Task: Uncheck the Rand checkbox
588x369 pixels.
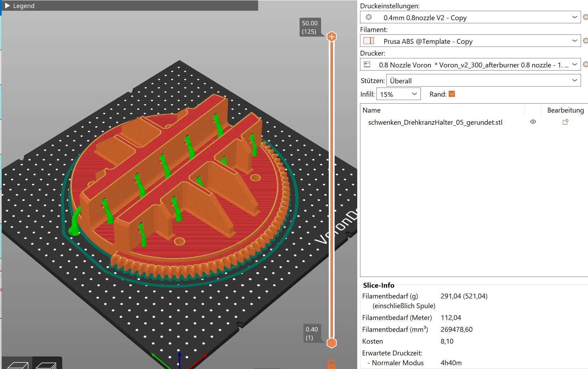Action: tap(452, 94)
